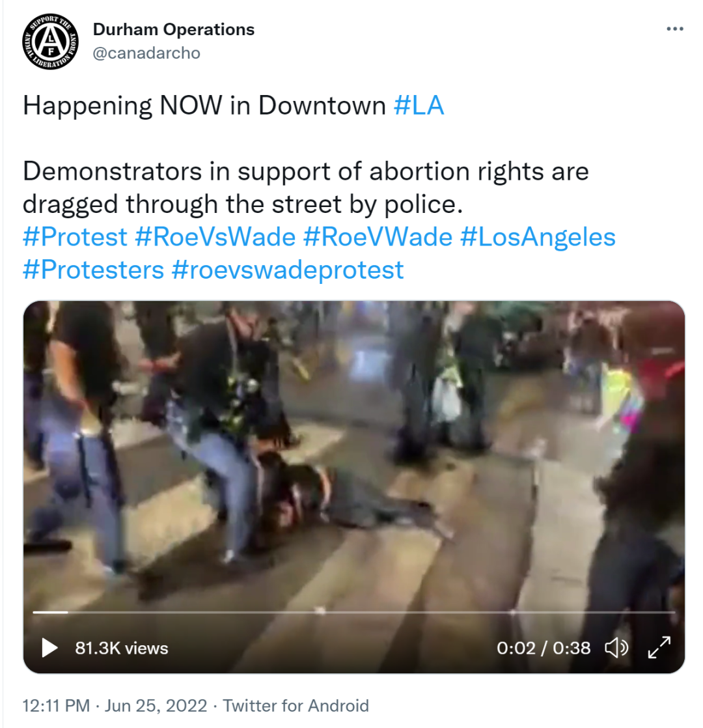The height and width of the screenshot is (728, 703).
Task: Open the tweet timestamp 12:11 PM Jun 25, 2022
Action: 115,706
